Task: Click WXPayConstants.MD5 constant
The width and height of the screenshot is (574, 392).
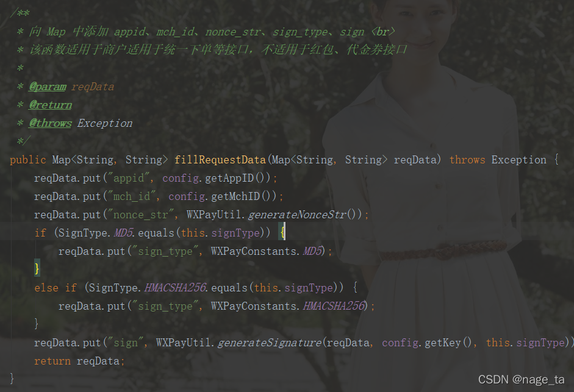Action: click(x=267, y=251)
